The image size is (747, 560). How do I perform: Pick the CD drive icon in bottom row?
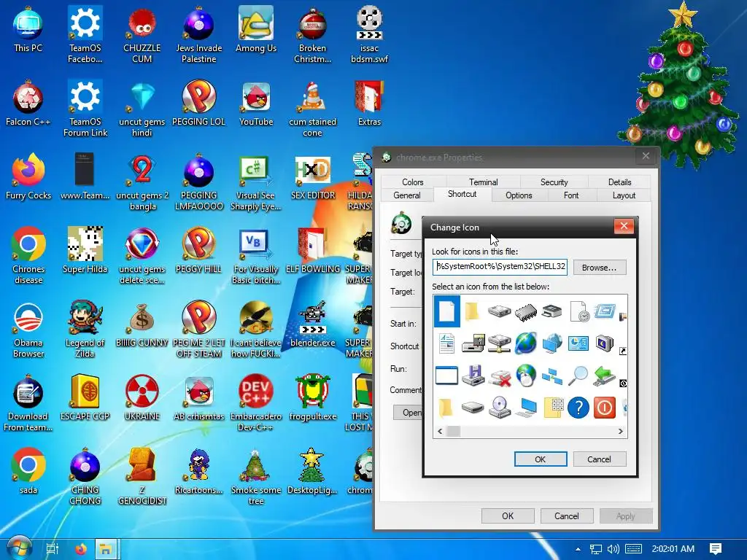coord(499,408)
